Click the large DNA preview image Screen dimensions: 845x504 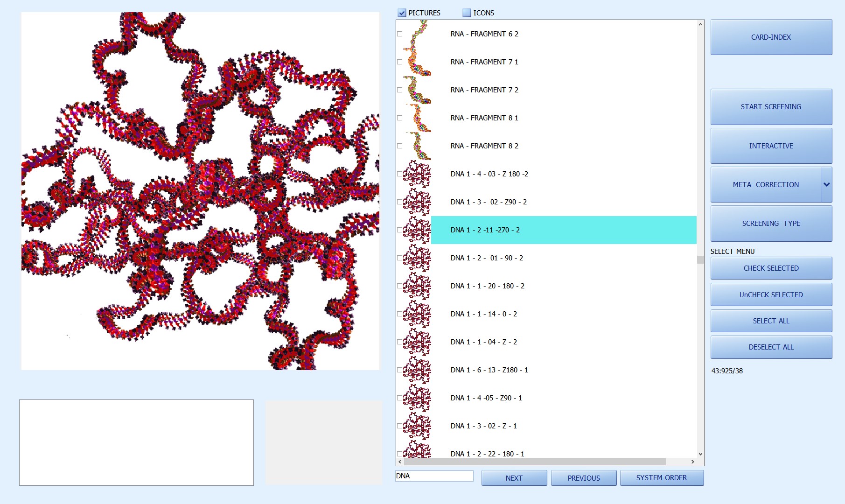point(201,191)
